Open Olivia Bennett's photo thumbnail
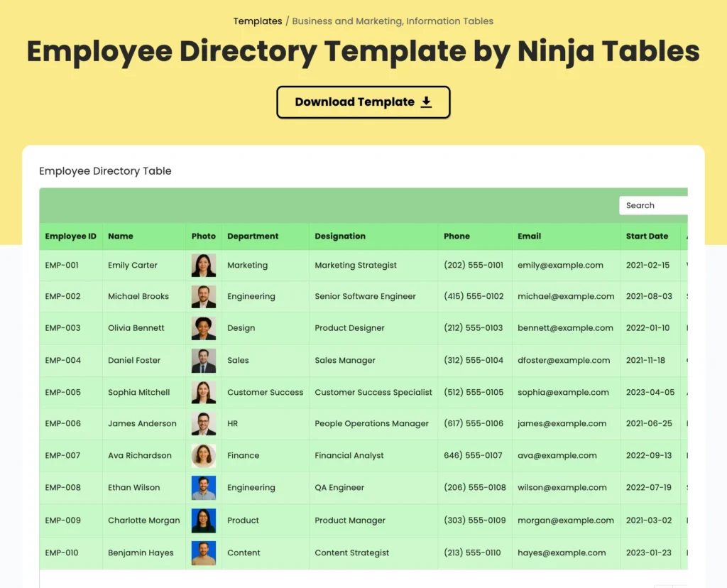The height and width of the screenshot is (588, 727). 204,328
